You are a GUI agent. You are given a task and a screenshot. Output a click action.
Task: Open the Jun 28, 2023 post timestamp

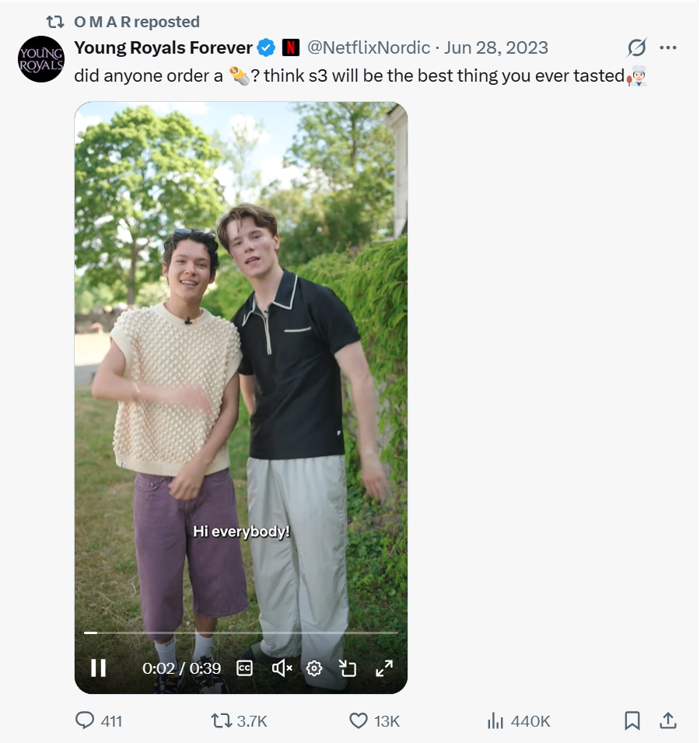pos(496,47)
